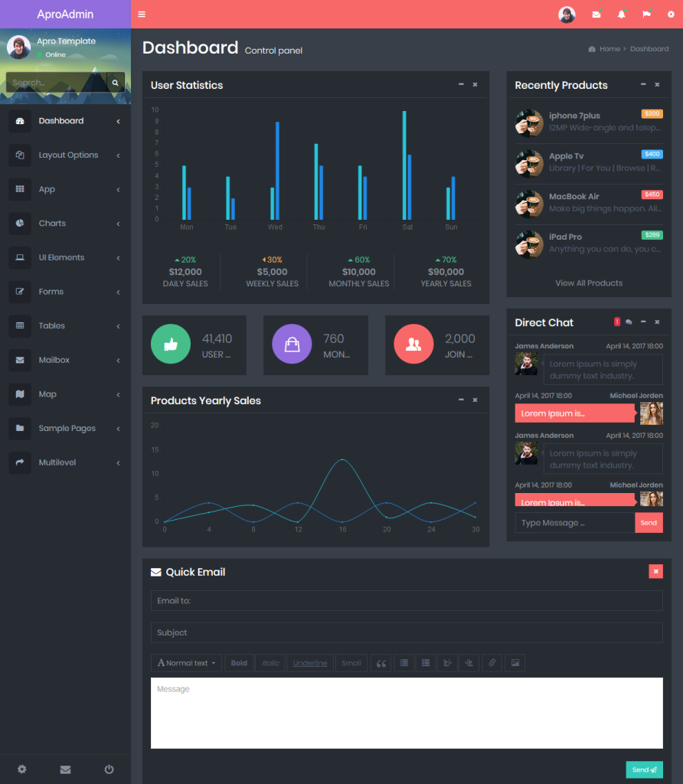The width and height of the screenshot is (683, 784).
Task: Open the messages envelope icon in top navbar
Action: pos(596,14)
